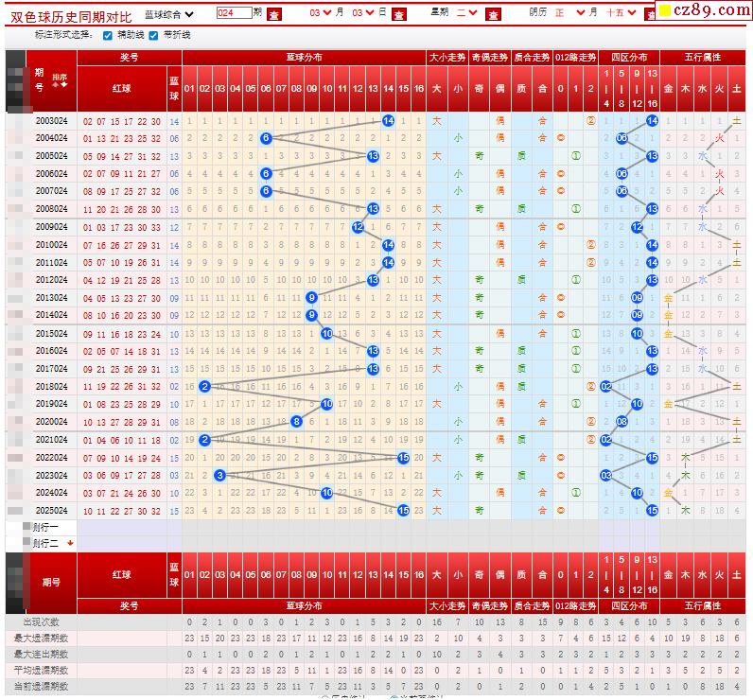This screenshot has width=753, height=700.
Task: Open the 蓝球综合 dropdown
Action: 169,14
